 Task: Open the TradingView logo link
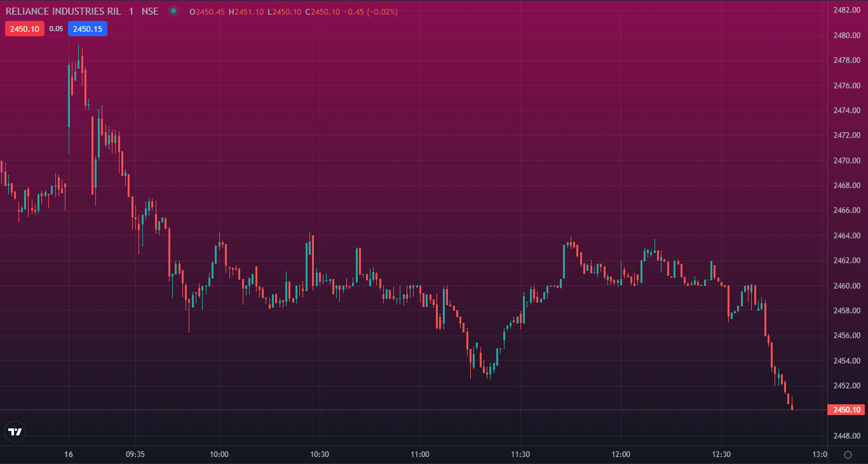coord(15,432)
